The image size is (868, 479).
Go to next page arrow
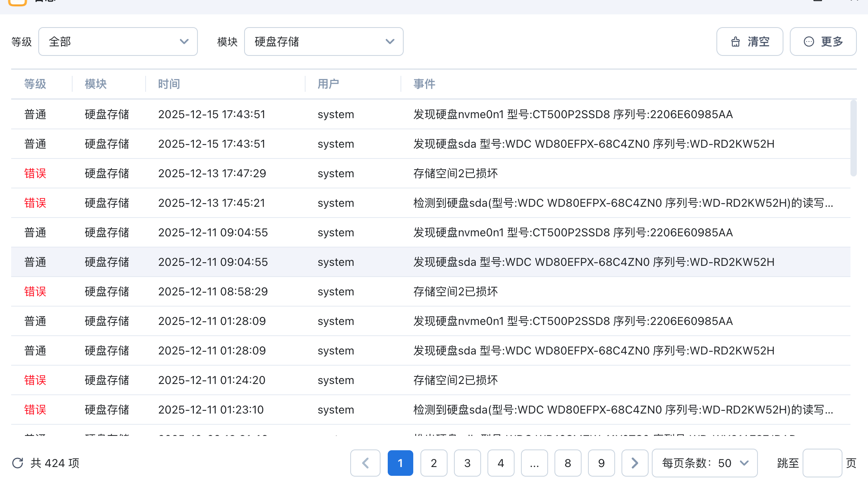[635, 463]
